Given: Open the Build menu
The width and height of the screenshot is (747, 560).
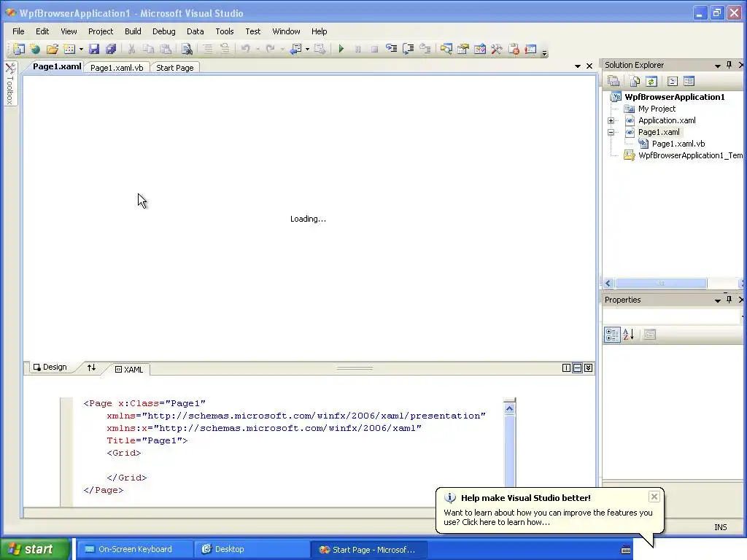Looking at the screenshot, I should coord(133,31).
